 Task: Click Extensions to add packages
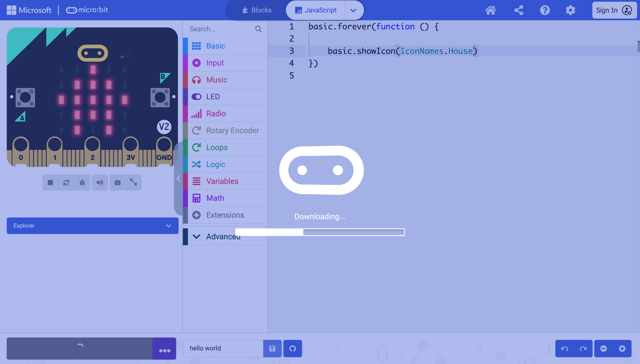click(225, 215)
